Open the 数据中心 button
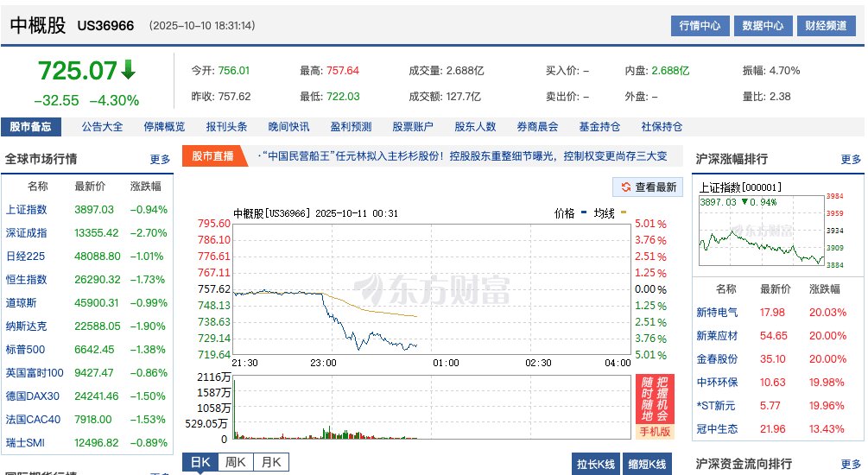The image size is (868, 475). point(763,25)
